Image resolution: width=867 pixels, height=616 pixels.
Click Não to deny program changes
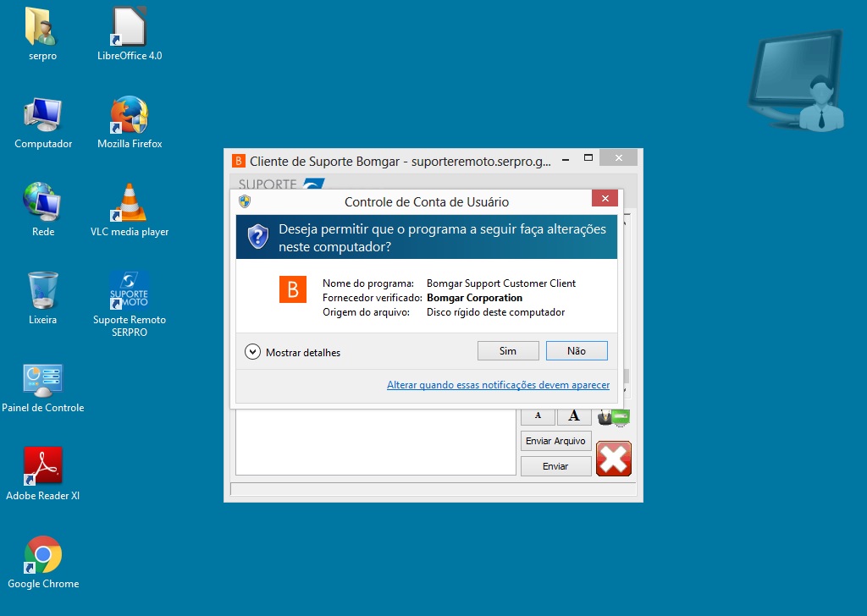click(577, 351)
